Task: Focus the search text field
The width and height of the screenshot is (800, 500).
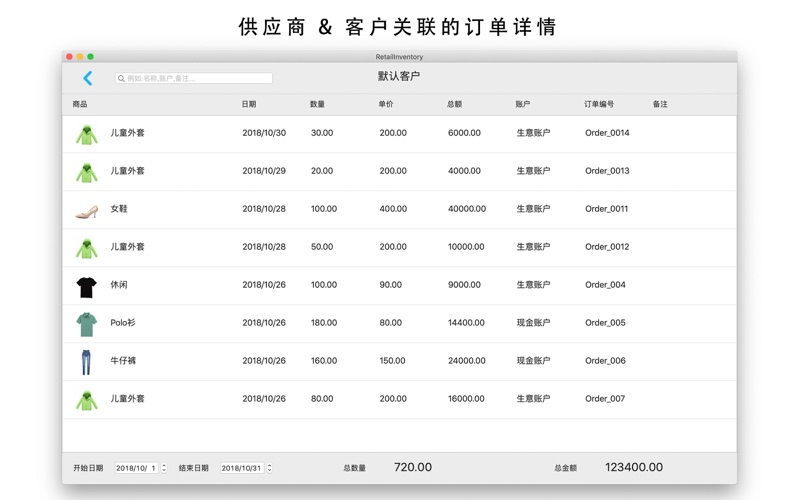Action: pyautogui.click(x=198, y=78)
